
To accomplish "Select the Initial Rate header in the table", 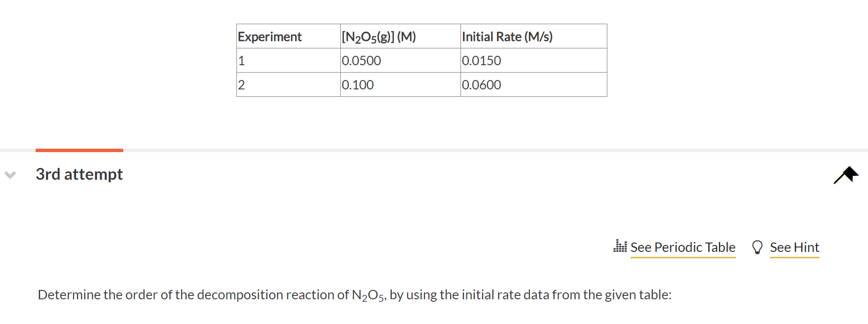I will [507, 36].
